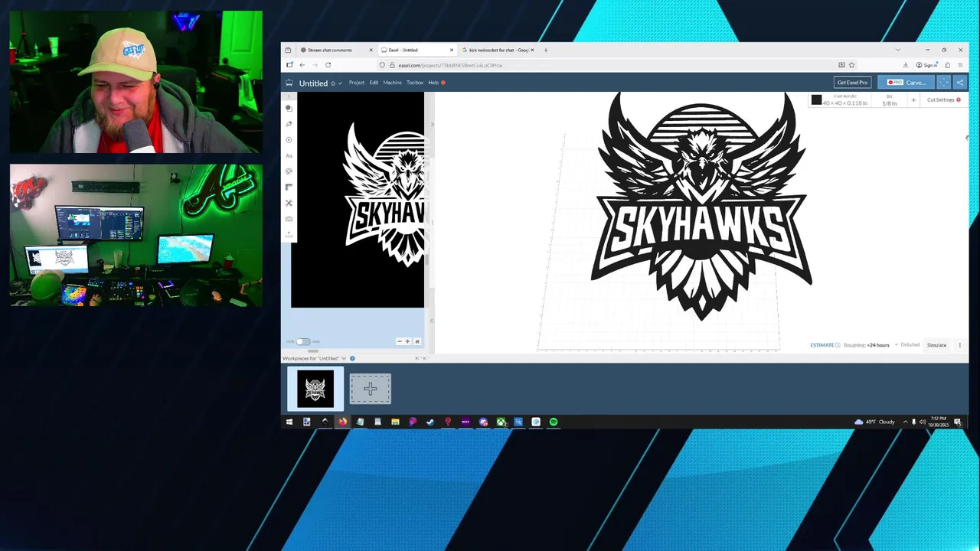Click the Get Easel Pro button
Screen dimensions: 980x551
(852, 83)
